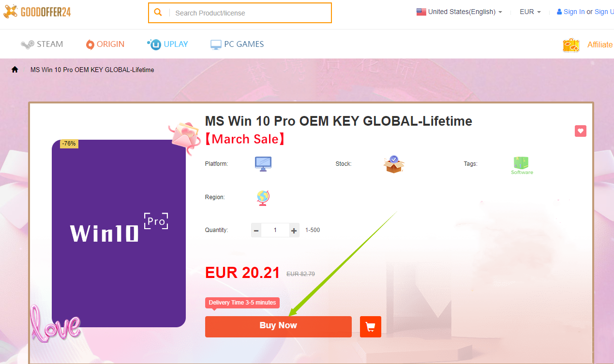The width and height of the screenshot is (614, 364).
Task: Decrease quantity with the minus button
Action: [256, 231]
